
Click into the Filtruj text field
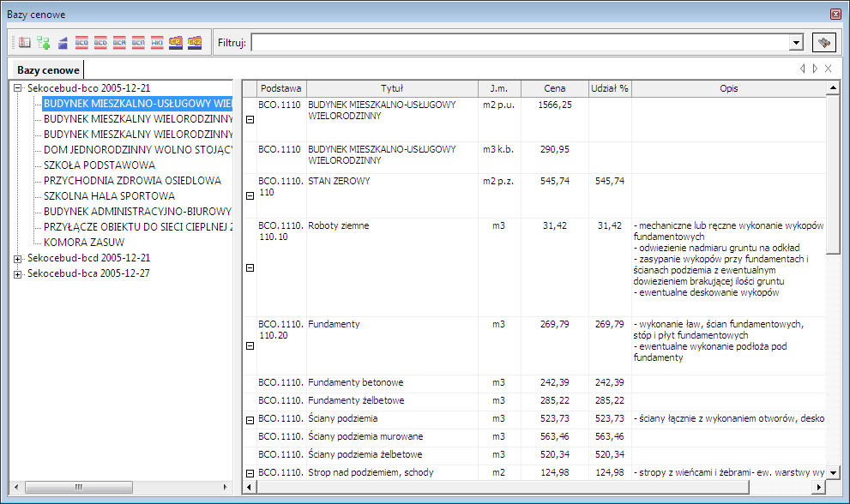(521, 42)
